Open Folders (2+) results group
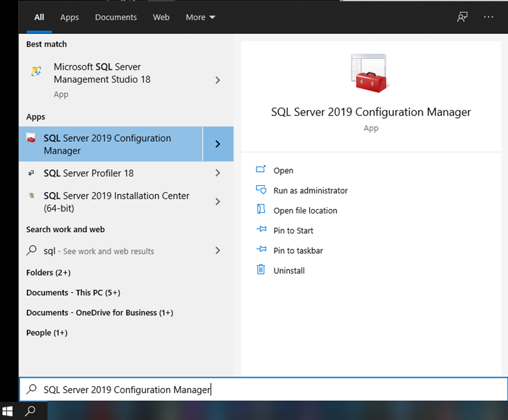The image size is (508, 420). (48, 273)
